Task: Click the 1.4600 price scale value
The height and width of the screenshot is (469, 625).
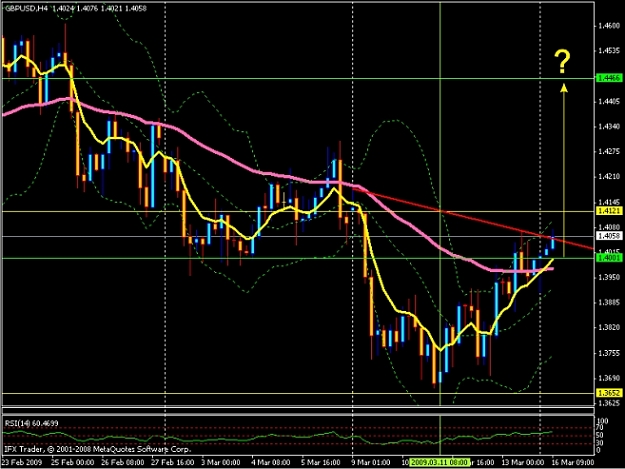Action: coord(609,26)
